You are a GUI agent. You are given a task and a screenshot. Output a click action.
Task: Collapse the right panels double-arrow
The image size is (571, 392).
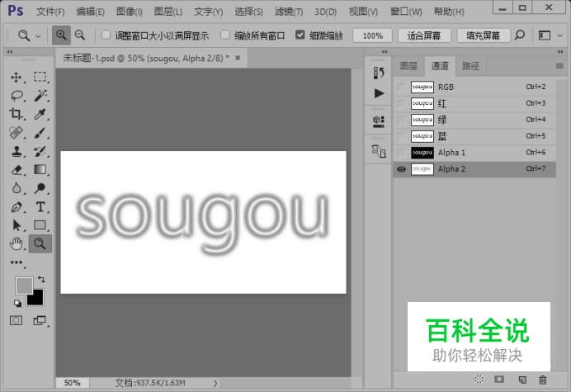click(x=560, y=52)
